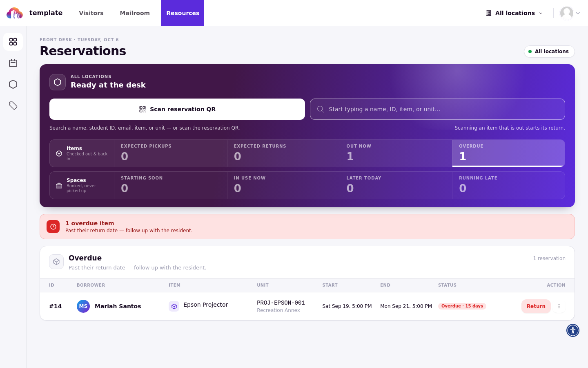Open the dashboard grid icon in sidebar
Screen dimensions: 588x368
click(13, 42)
